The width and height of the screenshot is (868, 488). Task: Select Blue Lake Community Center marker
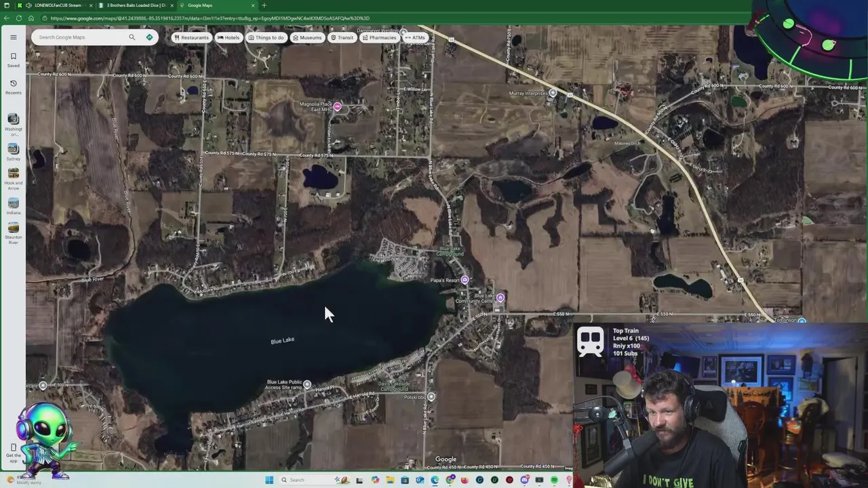(x=500, y=298)
